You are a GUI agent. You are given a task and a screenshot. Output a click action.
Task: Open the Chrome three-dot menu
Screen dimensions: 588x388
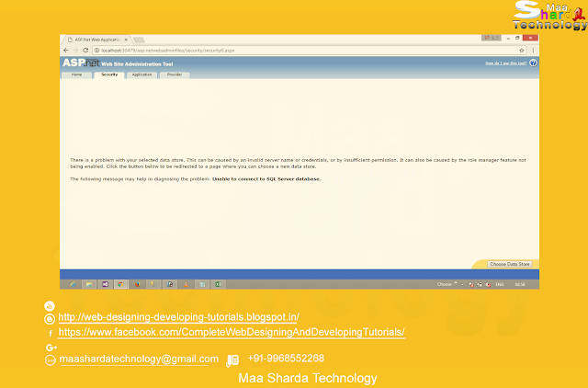(x=533, y=51)
